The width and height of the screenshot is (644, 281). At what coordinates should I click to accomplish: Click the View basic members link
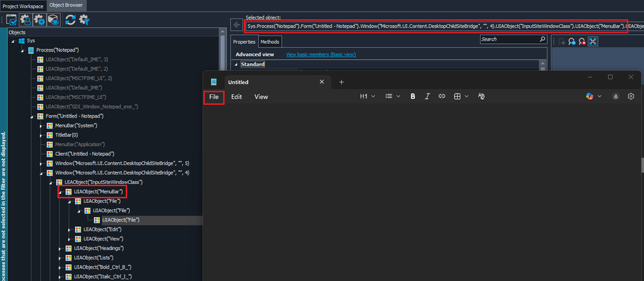coord(321,54)
